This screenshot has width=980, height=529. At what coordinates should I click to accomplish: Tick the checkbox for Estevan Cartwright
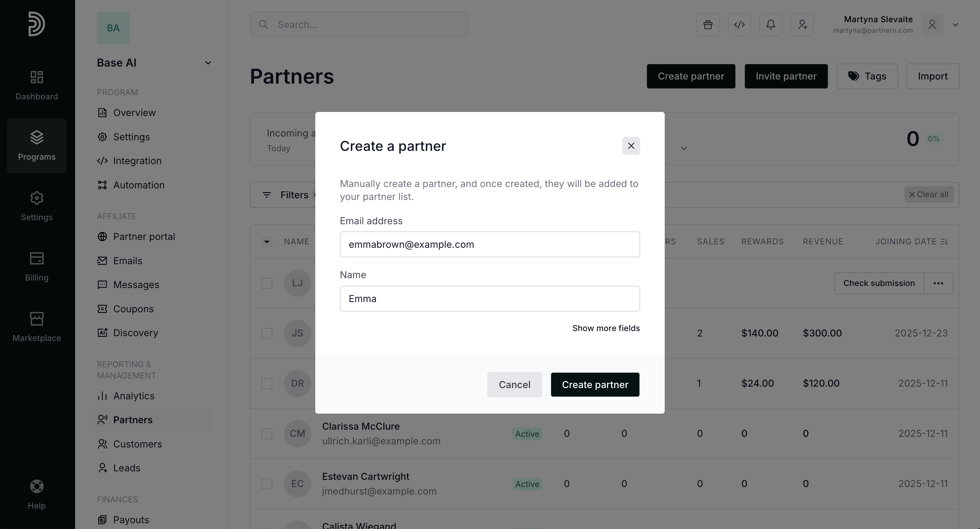[x=267, y=484]
